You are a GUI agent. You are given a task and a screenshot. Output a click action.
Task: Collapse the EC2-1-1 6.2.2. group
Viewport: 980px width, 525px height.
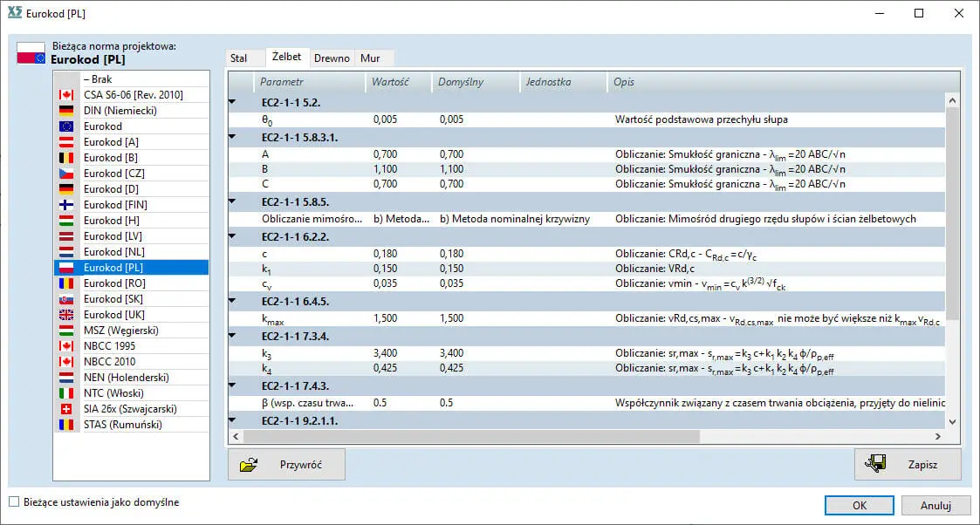click(233, 236)
